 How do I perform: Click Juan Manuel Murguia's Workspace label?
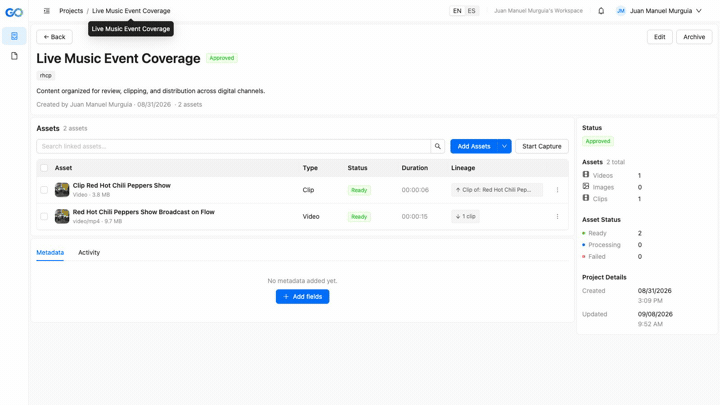pyautogui.click(x=538, y=11)
